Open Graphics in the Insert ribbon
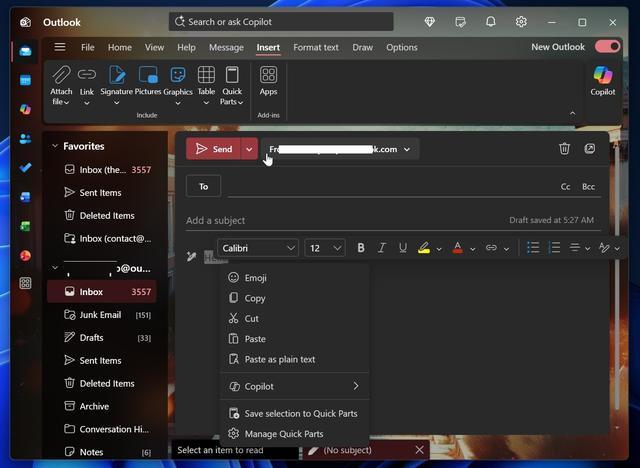The image size is (640, 468). click(178, 86)
